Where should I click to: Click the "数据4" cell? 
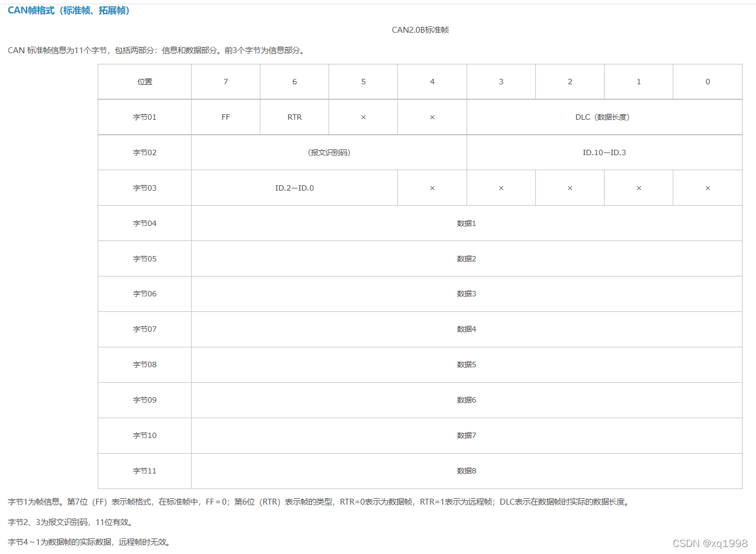(x=467, y=329)
